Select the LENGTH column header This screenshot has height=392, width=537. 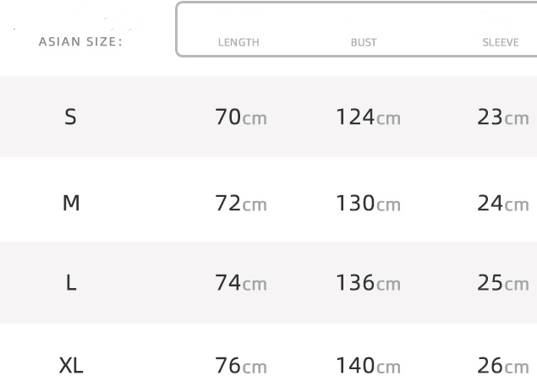tap(238, 42)
